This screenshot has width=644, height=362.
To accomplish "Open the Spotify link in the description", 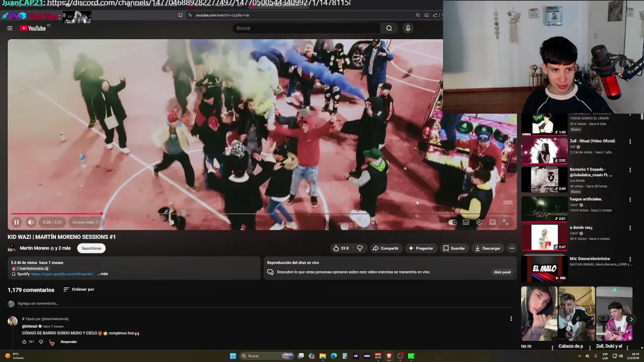I will pos(62,274).
